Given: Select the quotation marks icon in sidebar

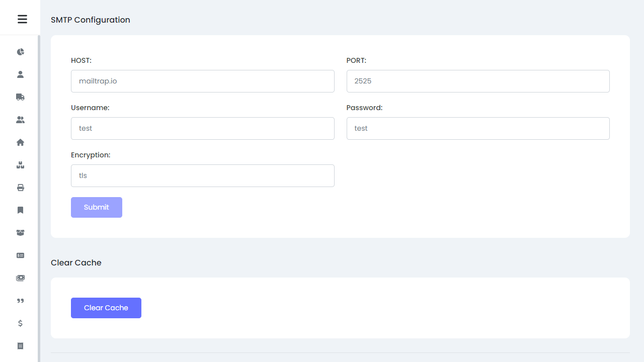Looking at the screenshot, I should click(20, 301).
